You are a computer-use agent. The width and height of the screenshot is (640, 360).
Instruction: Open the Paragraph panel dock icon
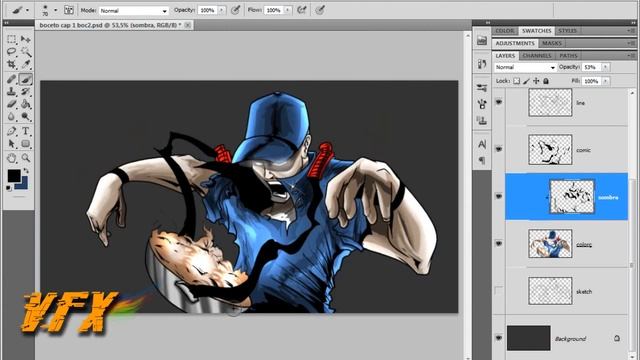[x=482, y=160]
